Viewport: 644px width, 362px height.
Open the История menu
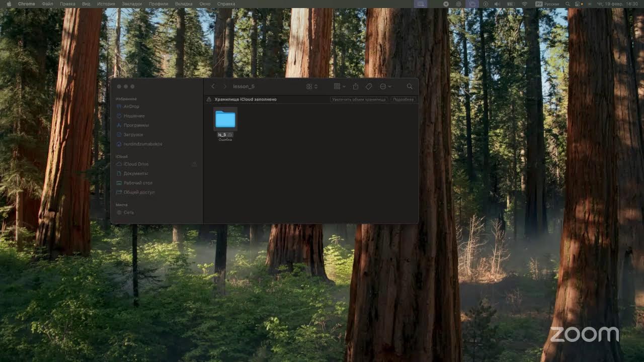(x=106, y=4)
